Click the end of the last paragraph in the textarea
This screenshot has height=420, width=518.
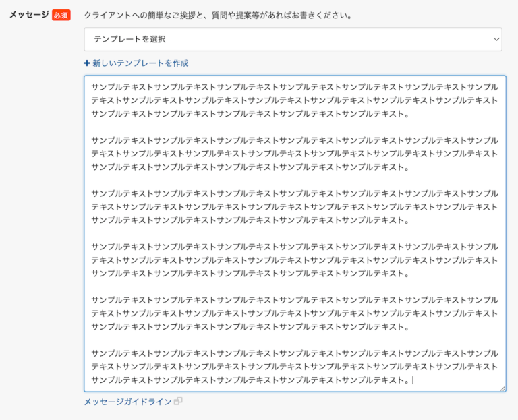pos(412,380)
